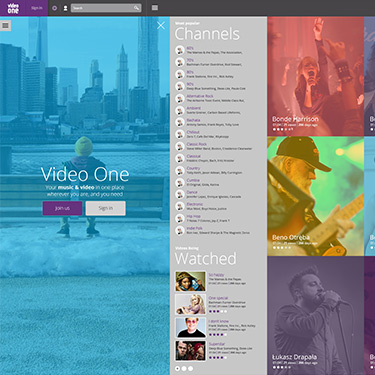375x375 pixels.
Task: Click the purple Join us button
Action: click(62, 208)
